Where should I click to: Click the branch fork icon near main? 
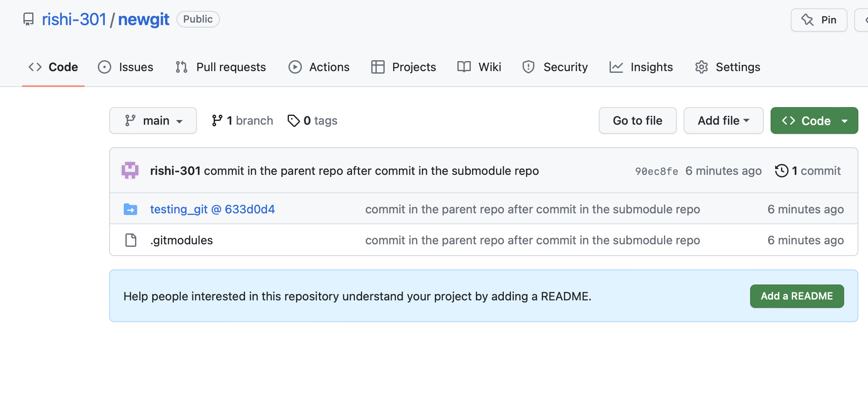217,120
